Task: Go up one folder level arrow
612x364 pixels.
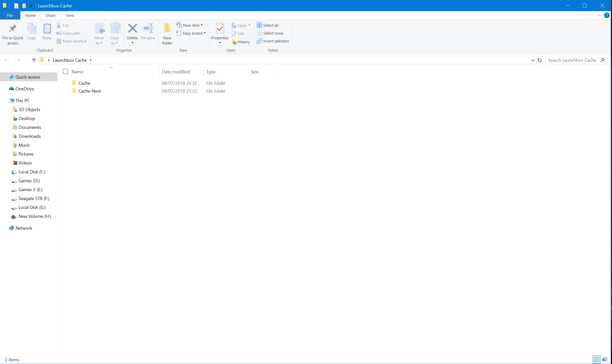Action: (34, 60)
